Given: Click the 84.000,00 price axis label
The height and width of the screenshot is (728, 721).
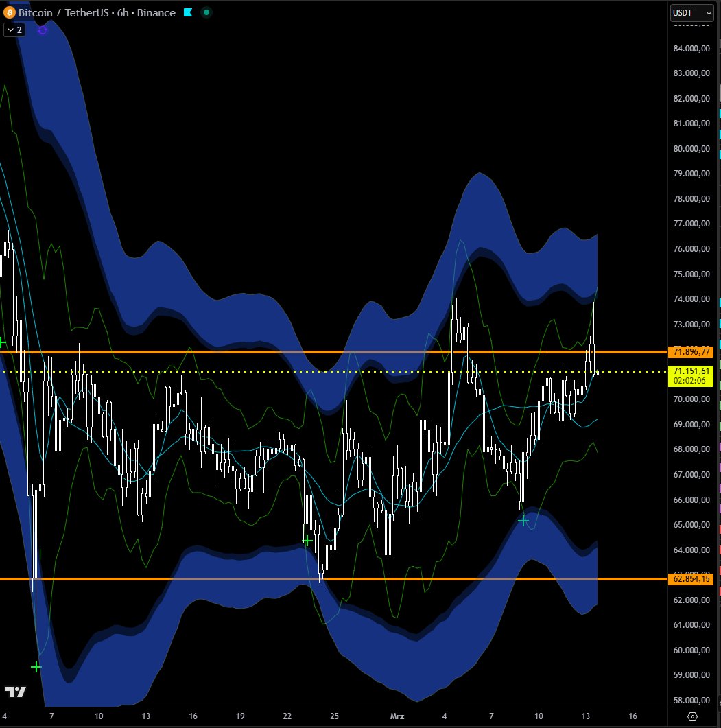Looking at the screenshot, I should tap(692, 48).
